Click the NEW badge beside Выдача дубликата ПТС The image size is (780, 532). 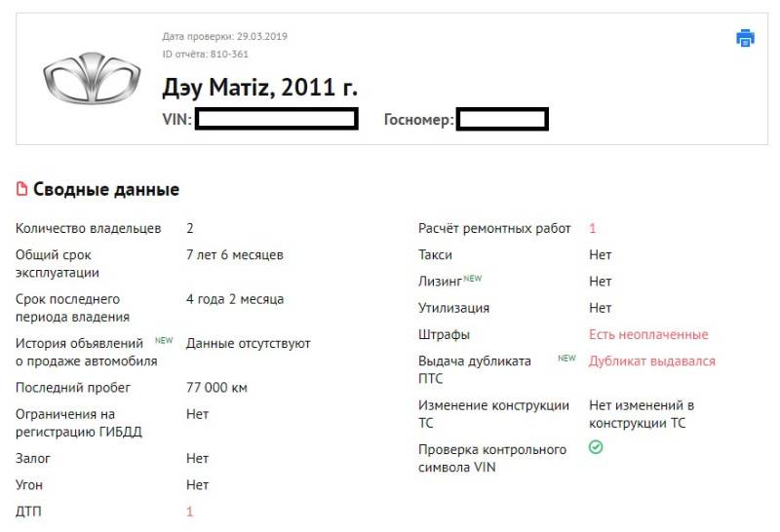coord(566,359)
